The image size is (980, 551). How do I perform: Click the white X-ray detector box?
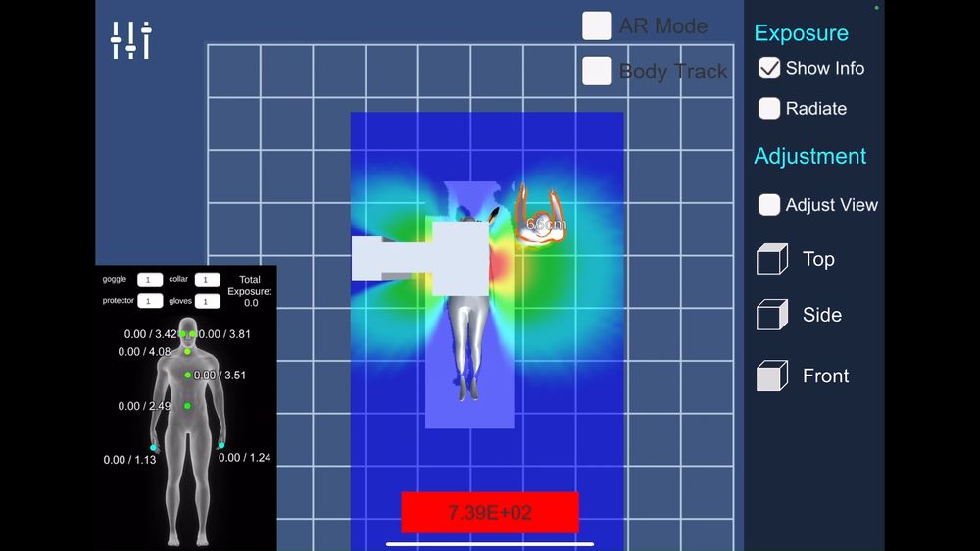461,258
